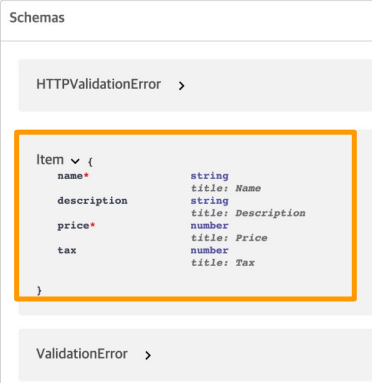Click the 'title: Name' annotation
Screen dimensions: 372x383
click(x=226, y=188)
